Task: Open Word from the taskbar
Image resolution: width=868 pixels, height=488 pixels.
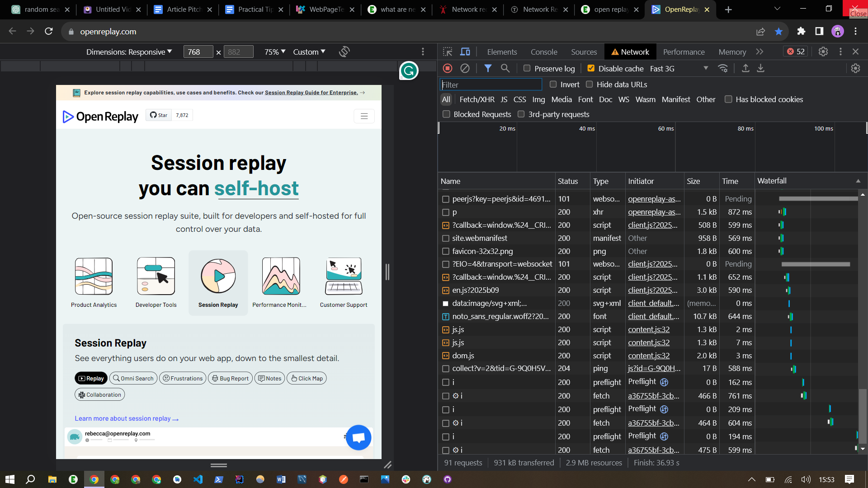Action: 281,479
